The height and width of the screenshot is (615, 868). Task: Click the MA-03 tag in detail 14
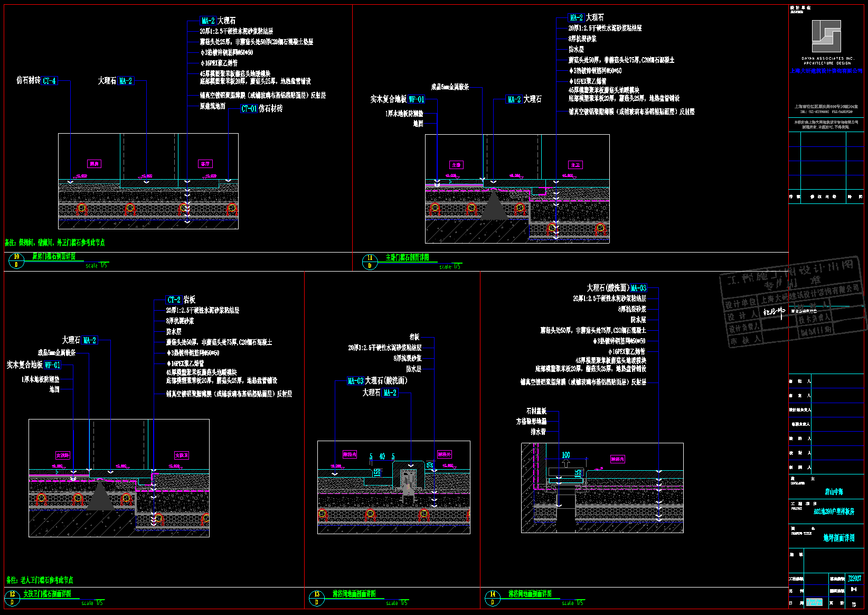pos(638,288)
